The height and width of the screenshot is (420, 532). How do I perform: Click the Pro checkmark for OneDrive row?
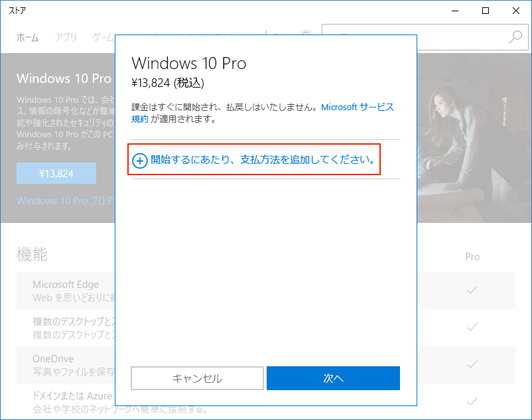point(472,364)
